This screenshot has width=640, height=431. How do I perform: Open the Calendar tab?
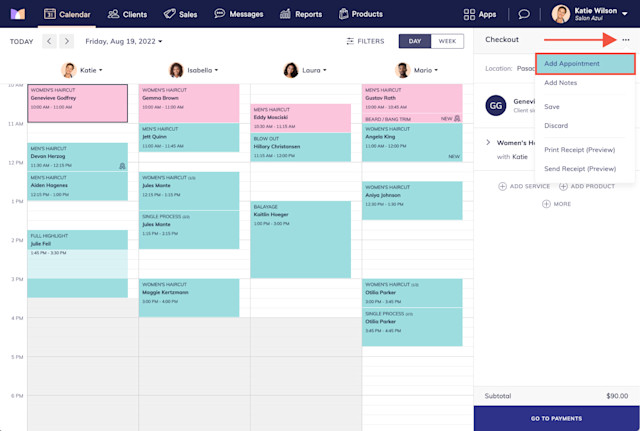tap(67, 14)
